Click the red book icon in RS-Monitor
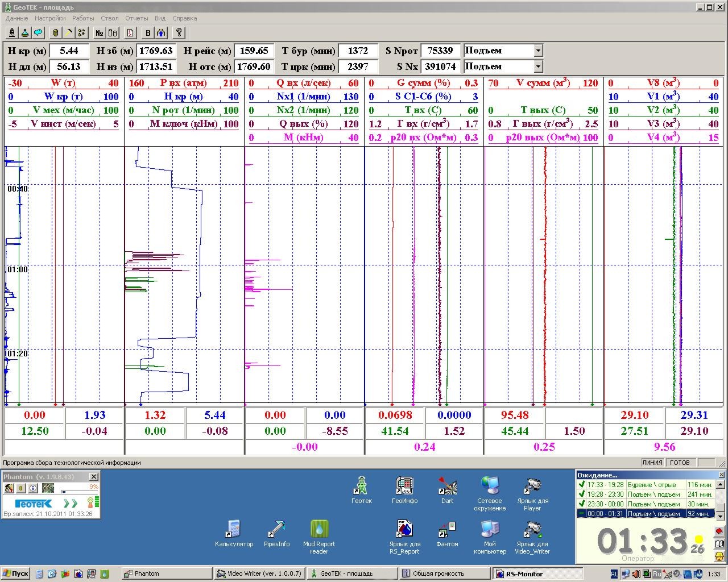This screenshot has height=582, width=728. point(719,531)
